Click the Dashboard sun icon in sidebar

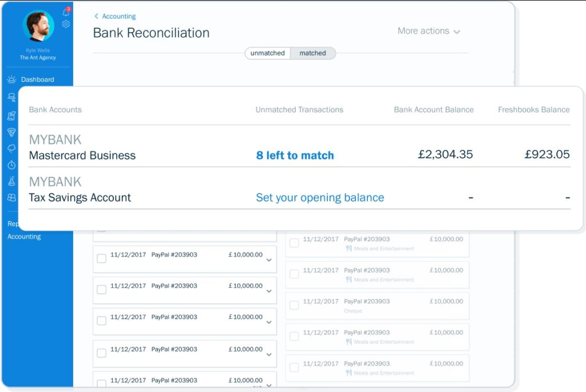[x=11, y=80]
